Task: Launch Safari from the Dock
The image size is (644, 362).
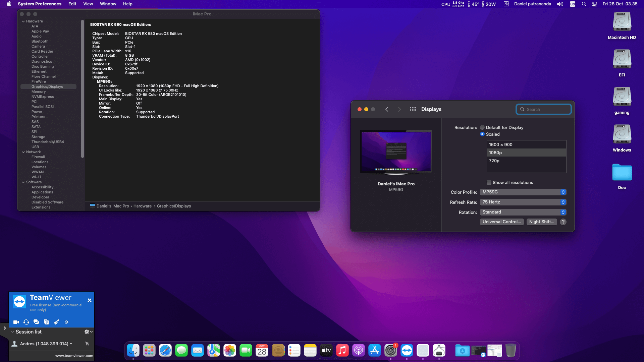Action: 165,351
